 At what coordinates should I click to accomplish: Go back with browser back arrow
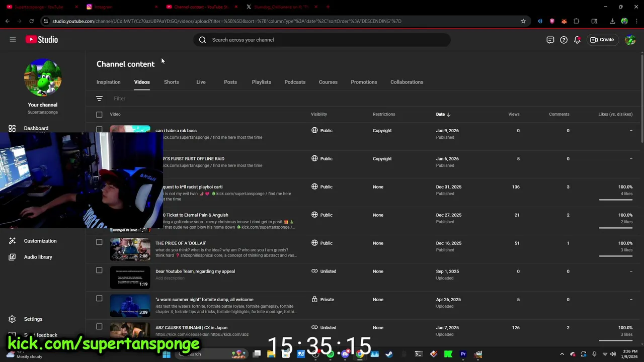click(7, 21)
